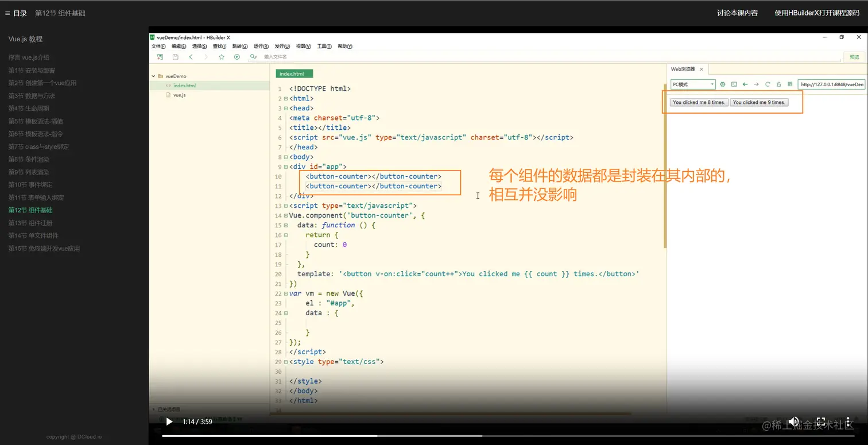Close the Web浏览器 tab
This screenshot has height=445, width=868.
point(702,69)
